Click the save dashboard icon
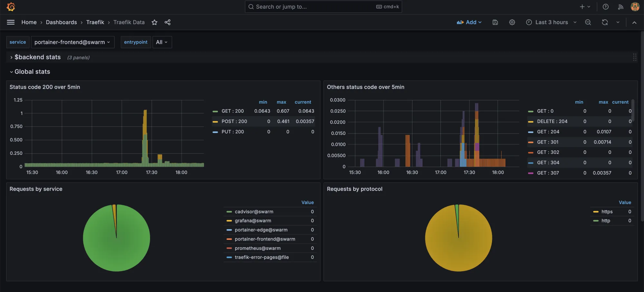The image size is (644, 292). (495, 22)
